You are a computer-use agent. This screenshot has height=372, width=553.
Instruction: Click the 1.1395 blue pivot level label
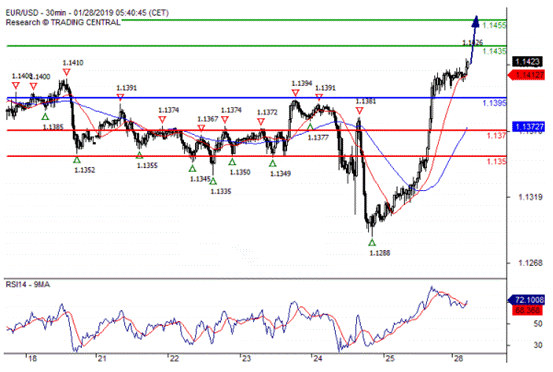(x=494, y=103)
